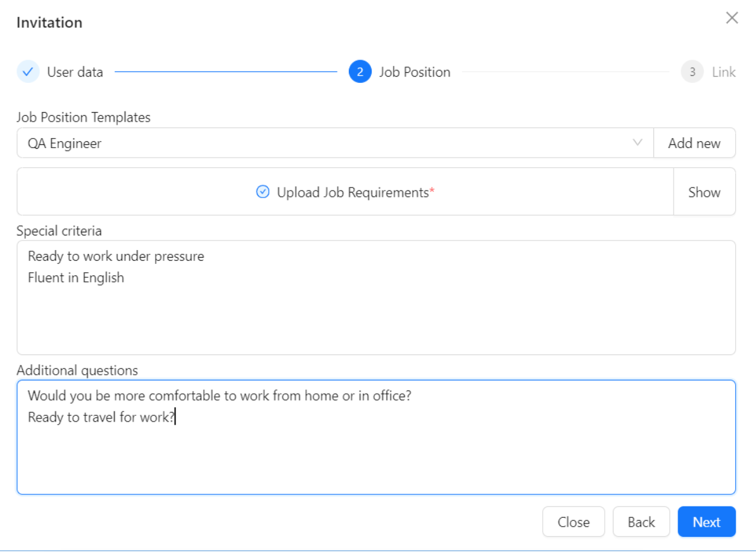Click the Close button at bottom
The height and width of the screenshot is (552, 756).
coord(573,522)
